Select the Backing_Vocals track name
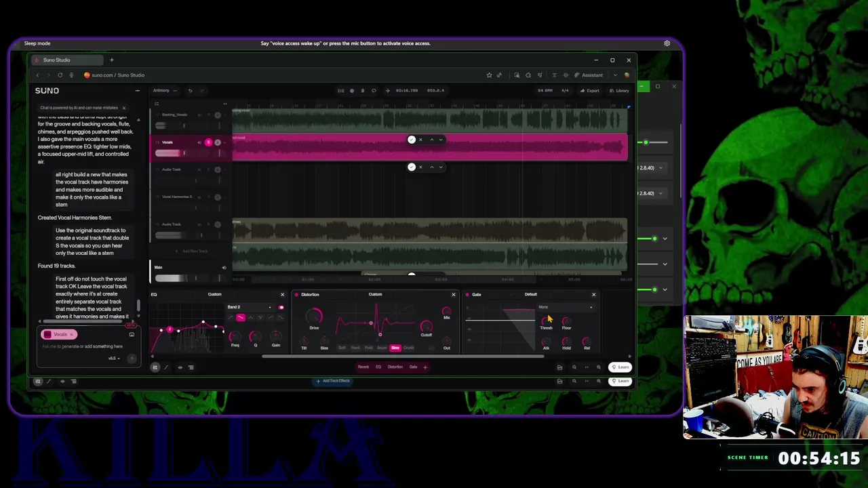 point(174,115)
